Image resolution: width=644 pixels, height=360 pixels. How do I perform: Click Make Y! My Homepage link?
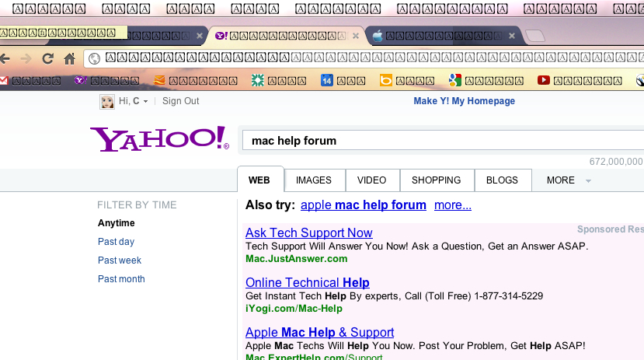point(464,101)
